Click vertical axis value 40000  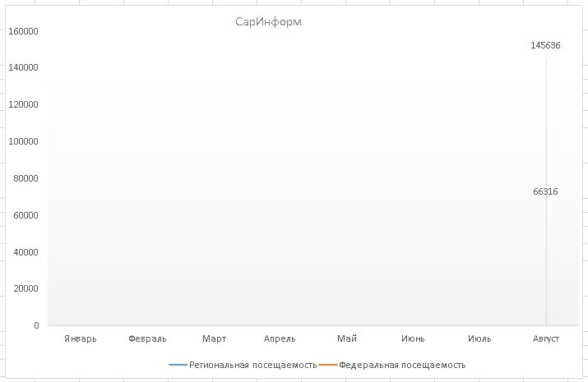[25, 252]
